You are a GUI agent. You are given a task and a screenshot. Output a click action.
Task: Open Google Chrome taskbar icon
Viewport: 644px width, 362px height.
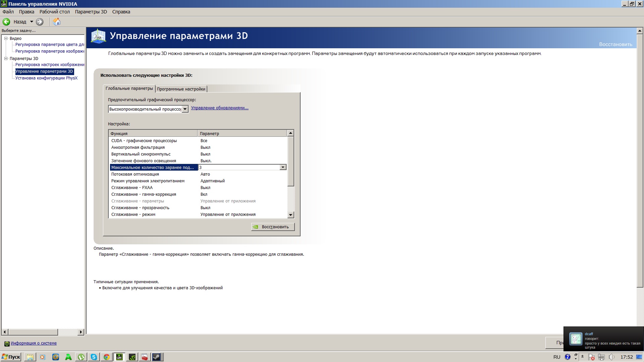[x=107, y=357]
